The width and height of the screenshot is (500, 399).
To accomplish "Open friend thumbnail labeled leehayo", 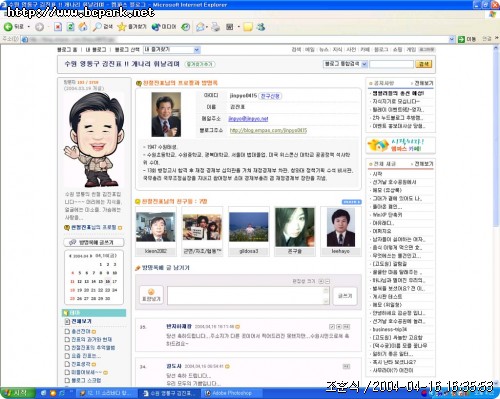I will coord(341,232).
